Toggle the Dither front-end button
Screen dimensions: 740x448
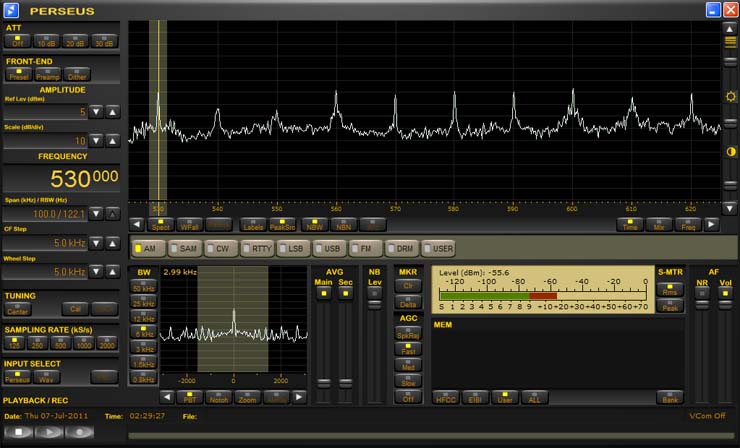pos(76,74)
